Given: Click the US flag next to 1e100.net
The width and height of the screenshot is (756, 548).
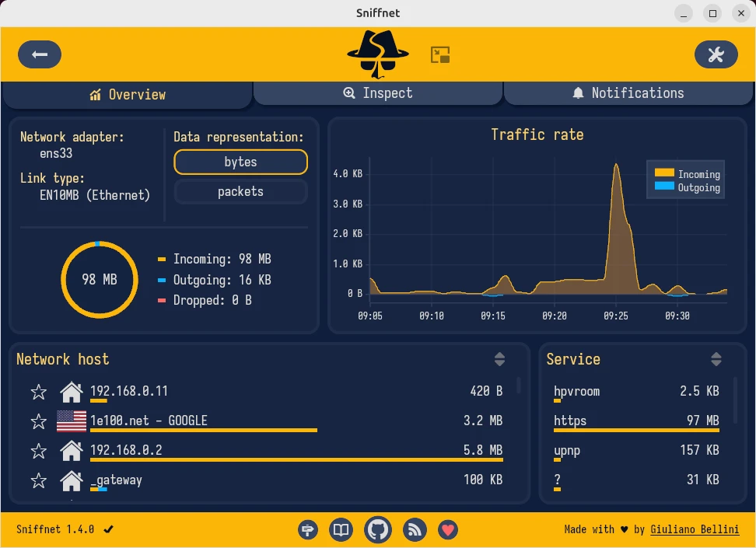Looking at the screenshot, I should 72,421.
